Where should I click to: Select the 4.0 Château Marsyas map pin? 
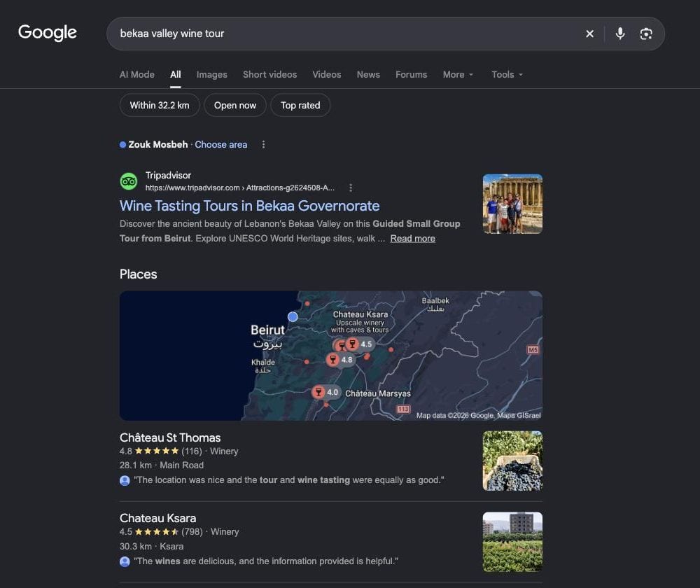(326, 393)
